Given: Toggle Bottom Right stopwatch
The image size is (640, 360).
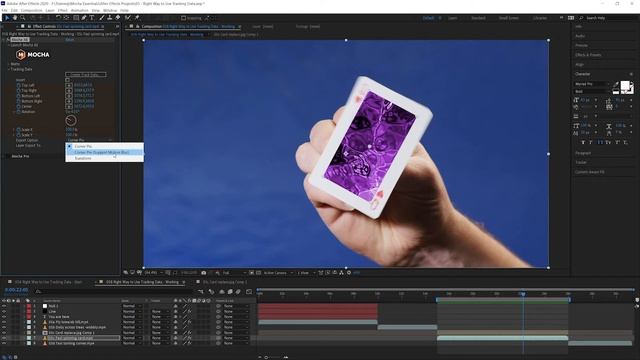Looking at the screenshot, I should pos(18,101).
